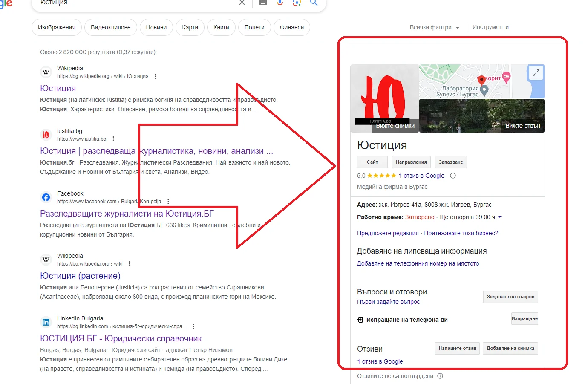This screenshot has height=384, width=588.
Task: Open more options for Facebook result
Action: (x=168, y=202)
